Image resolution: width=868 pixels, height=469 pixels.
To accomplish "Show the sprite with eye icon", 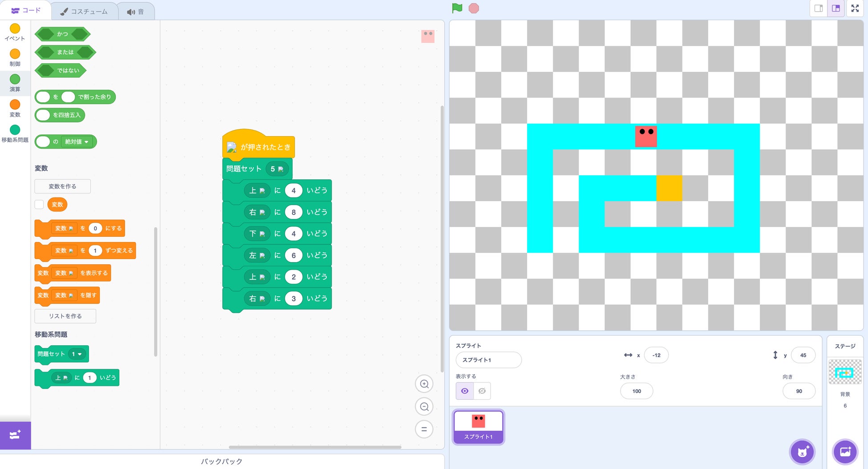I will pos(465,391).
